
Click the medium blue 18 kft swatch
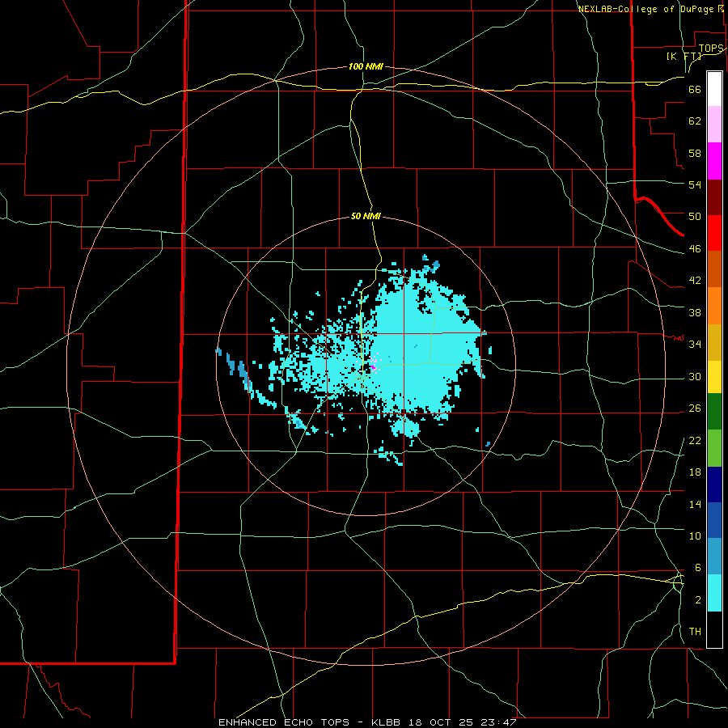(714, 520)
